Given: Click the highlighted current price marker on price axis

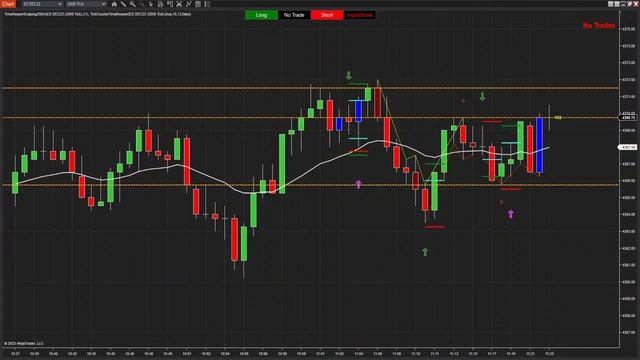Looking at the screenshot, I should (628, 118).
